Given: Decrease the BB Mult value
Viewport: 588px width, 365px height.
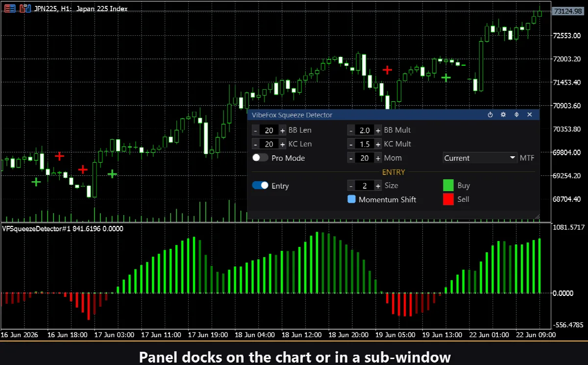Looking at the screenshot, I should click(x=351, y=130).
